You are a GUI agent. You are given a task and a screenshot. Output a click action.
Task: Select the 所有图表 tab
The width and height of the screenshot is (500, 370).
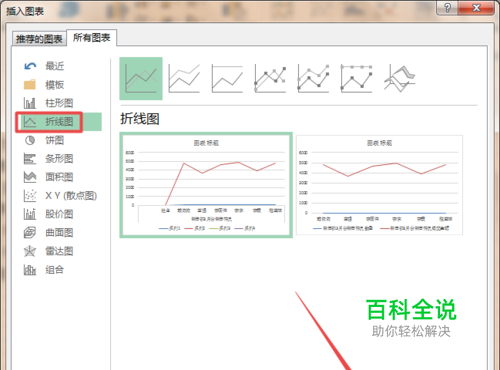point(92,38)
